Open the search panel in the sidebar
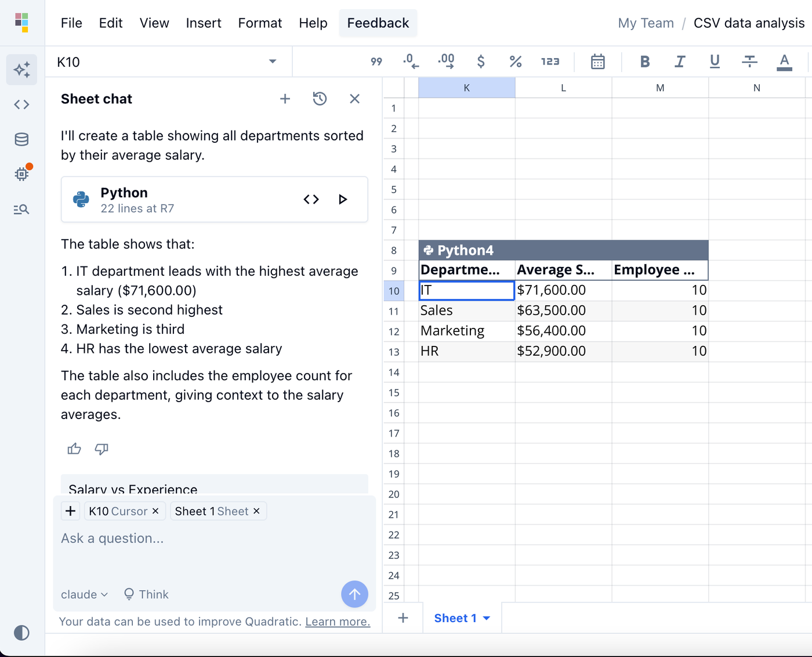Screen dimensions: 812x657 [x=21, y=210]
